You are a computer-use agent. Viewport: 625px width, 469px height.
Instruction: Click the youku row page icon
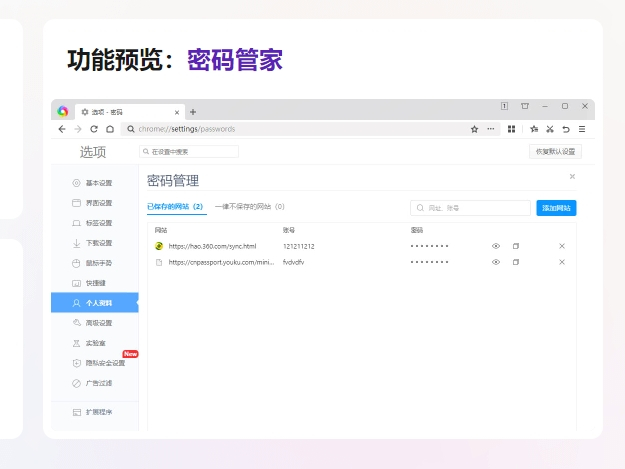pyautogui.click(x=159, y=262)
